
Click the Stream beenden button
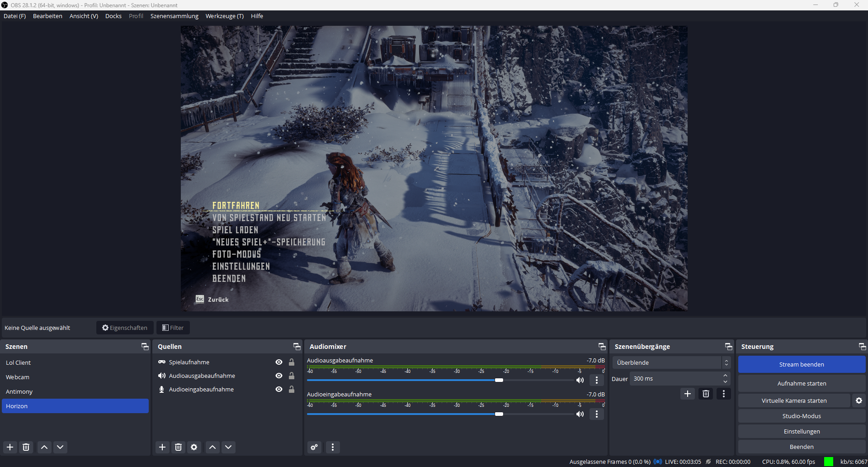click(x=802, y=364)
